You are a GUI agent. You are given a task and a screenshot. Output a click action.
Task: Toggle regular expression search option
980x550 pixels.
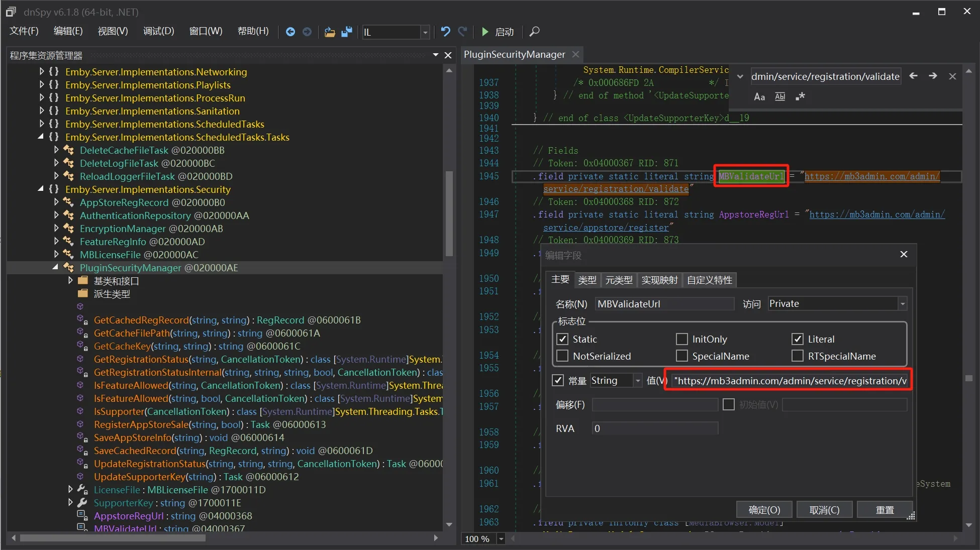click(800, 96)
